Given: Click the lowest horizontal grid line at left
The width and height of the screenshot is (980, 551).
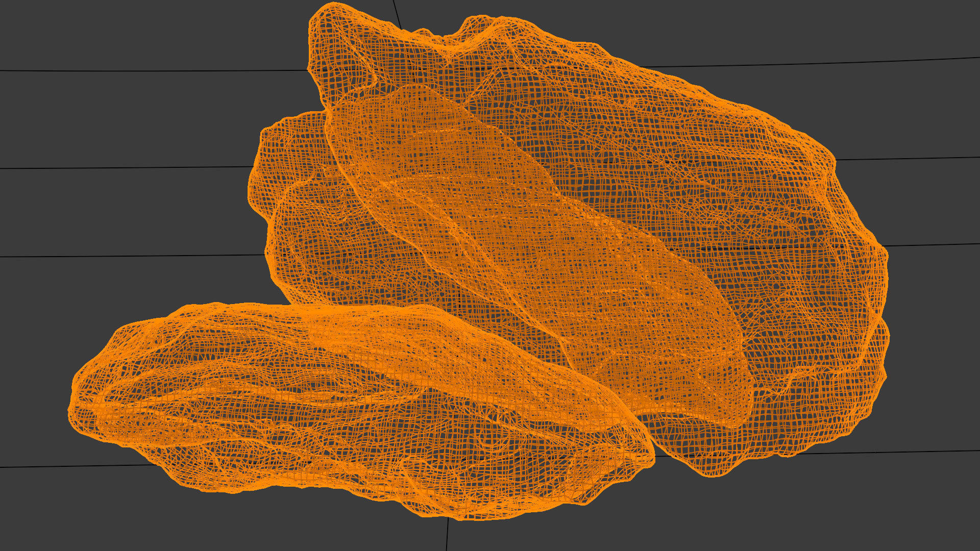Looking at the screenshot, I should point(77,466).
